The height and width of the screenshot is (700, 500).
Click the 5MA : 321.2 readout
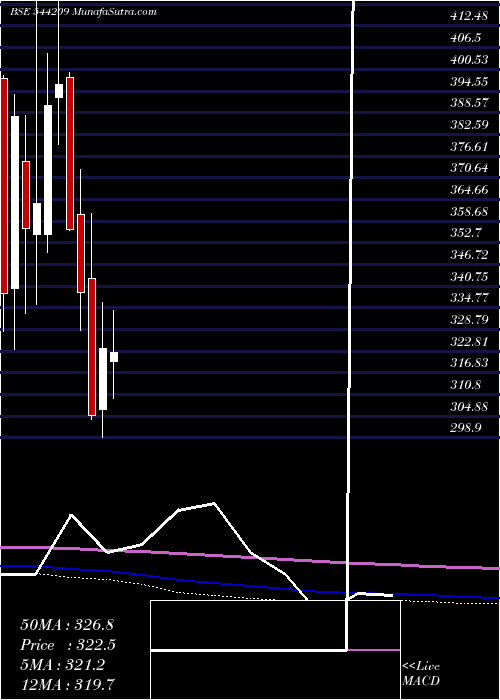62,665
